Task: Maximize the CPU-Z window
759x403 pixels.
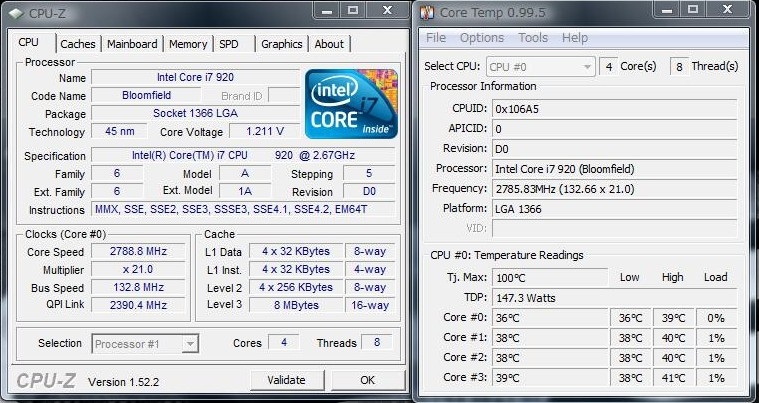Action: point(353,10)
